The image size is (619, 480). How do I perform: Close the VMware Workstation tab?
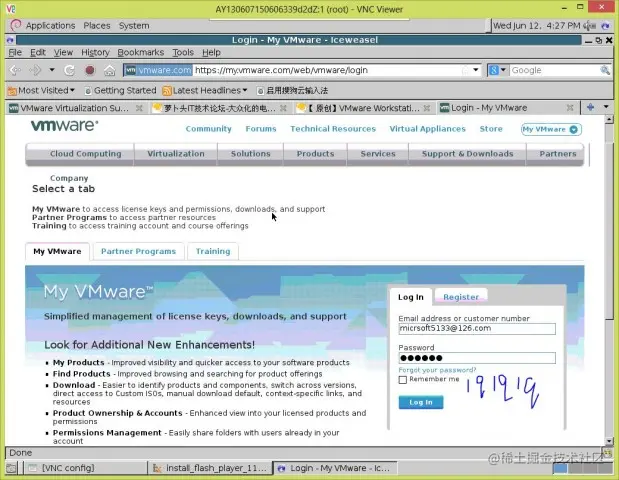[x=427, y=108]
